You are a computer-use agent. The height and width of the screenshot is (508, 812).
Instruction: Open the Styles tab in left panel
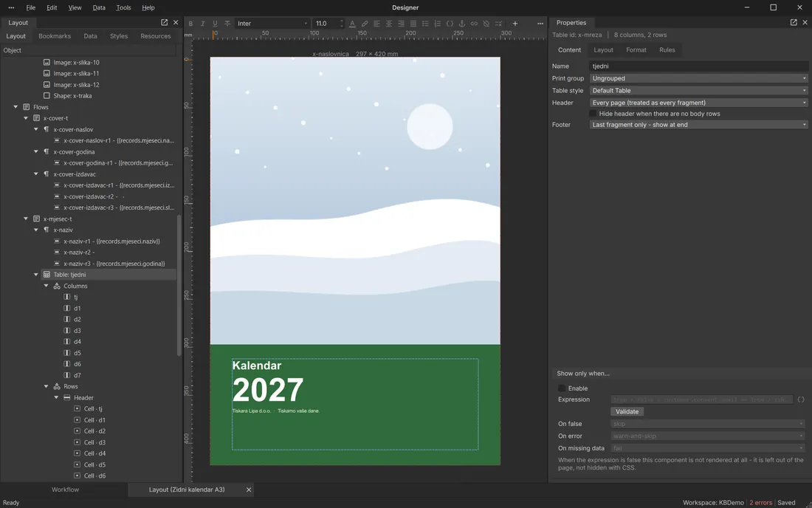(119, 36)
